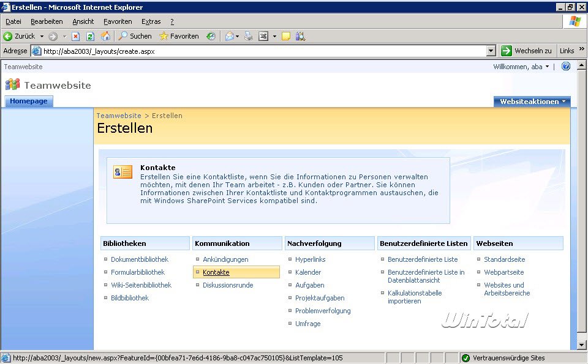Click the SharePoint help question mark icon
This screenshot has width=588, height=364.
(x=565, y=67)
